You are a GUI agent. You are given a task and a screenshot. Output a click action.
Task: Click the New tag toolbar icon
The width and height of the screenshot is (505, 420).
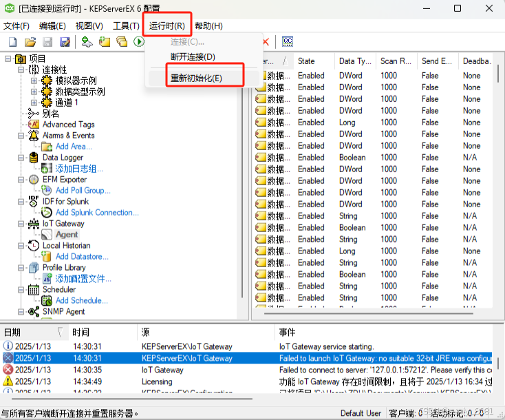click(x=105, y=42)
